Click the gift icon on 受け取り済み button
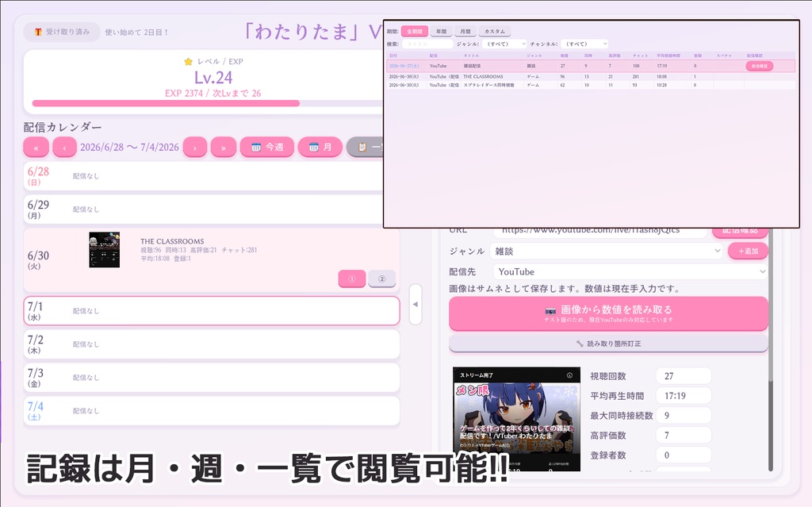The height and width of the screenshot is (507, 812). click(38, 33)
